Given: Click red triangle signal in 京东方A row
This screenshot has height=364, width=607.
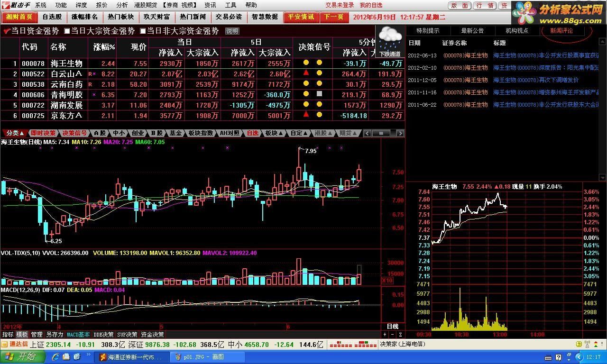Looking at the screenshot, I should (x=306, y=115).
